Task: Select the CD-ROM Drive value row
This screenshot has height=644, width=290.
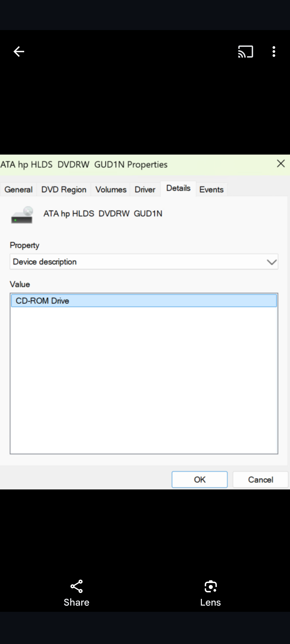Action: coord(144,301)
